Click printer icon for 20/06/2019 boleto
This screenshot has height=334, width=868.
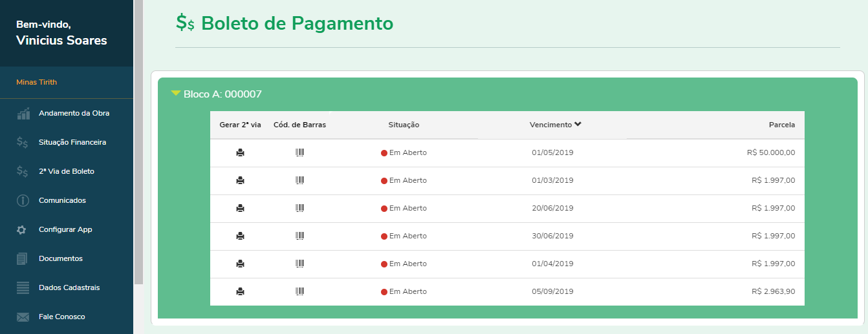240,208
